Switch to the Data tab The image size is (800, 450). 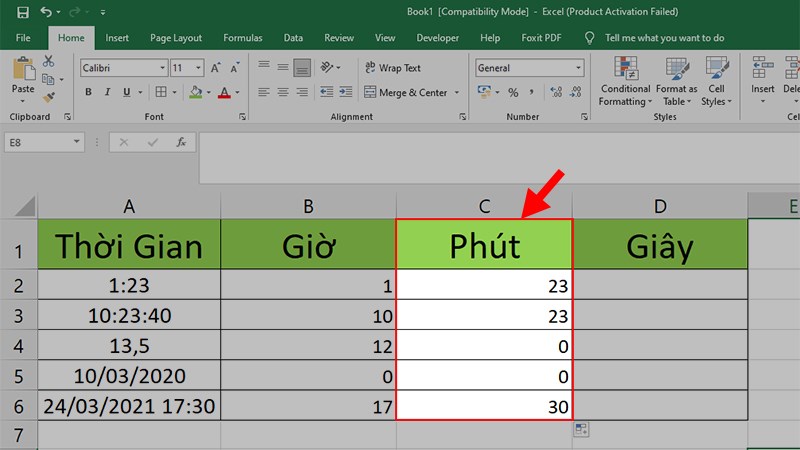tap(293, 38)
